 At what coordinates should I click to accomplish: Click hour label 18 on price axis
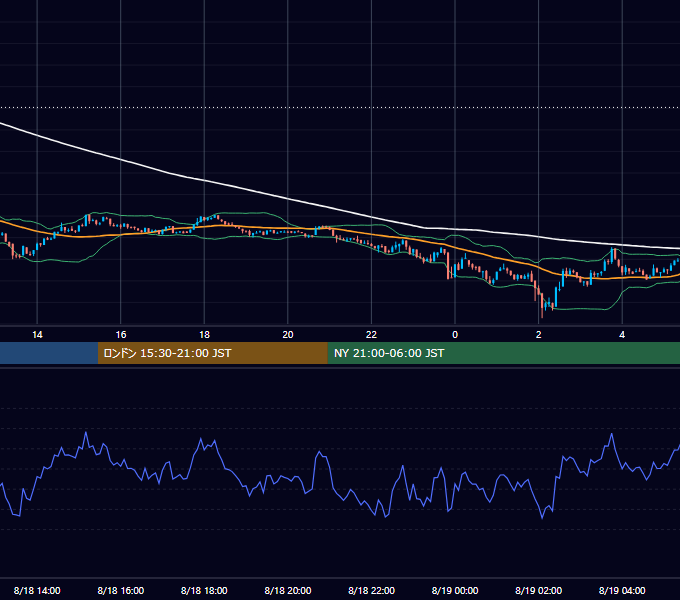pyautogui.click(x=204, y=335)
